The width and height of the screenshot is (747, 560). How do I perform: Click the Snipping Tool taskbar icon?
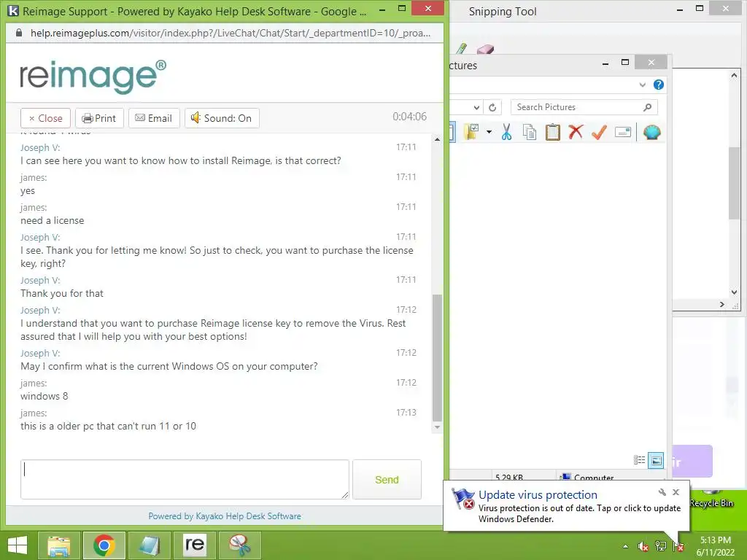[239, 545]
